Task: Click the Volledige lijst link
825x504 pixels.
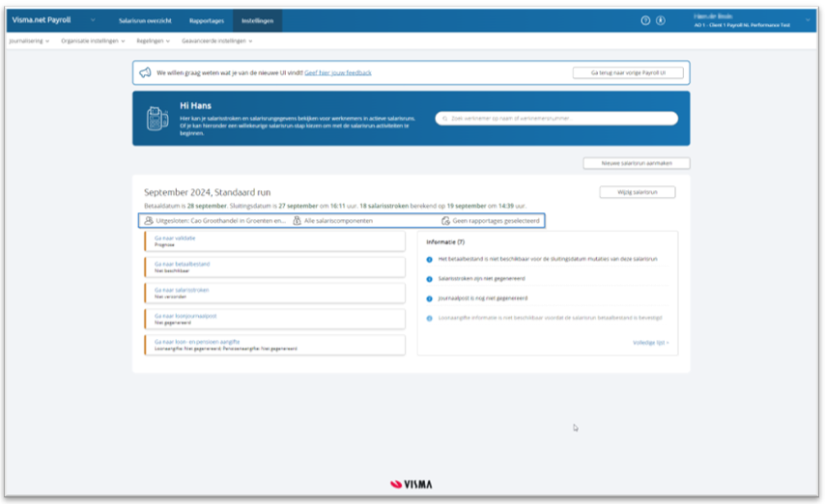Action: (x=650, y=343)
